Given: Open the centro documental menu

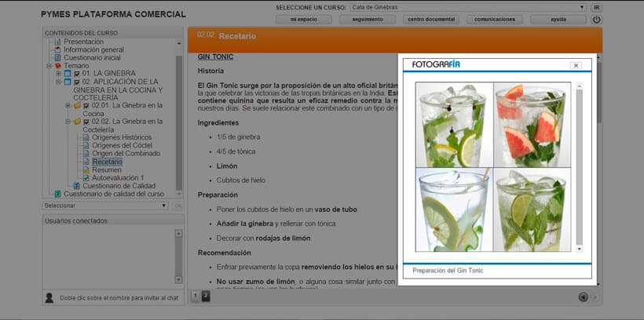Looking at the screenshot, I should (x=431, y=20).
